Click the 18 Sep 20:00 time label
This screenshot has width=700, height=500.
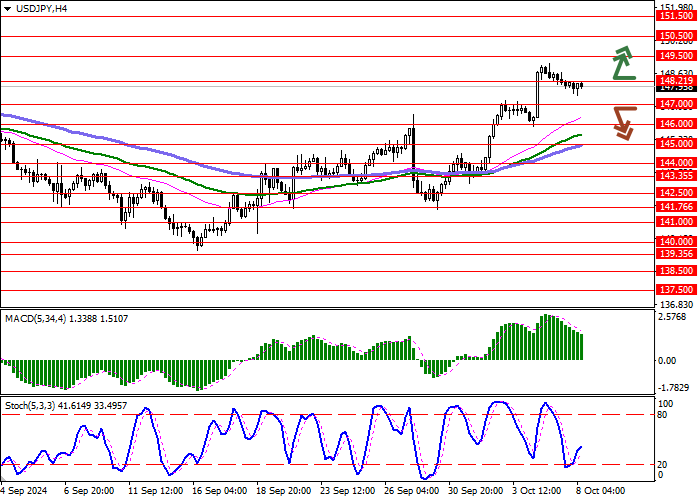284,491
